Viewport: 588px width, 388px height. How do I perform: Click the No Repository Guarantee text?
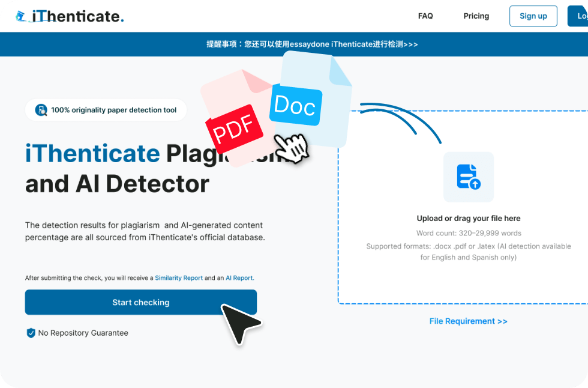click(x=83, y=333)
